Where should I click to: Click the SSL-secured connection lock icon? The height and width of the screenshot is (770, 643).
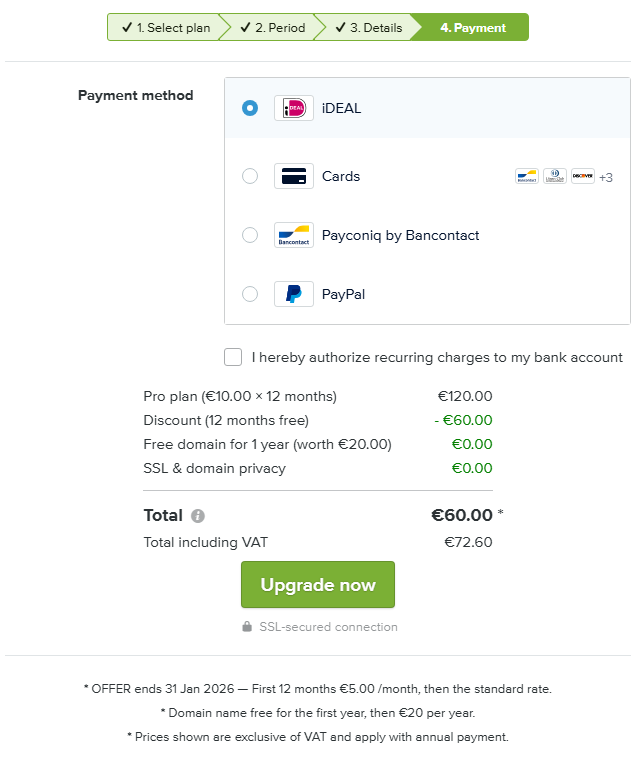247,627
